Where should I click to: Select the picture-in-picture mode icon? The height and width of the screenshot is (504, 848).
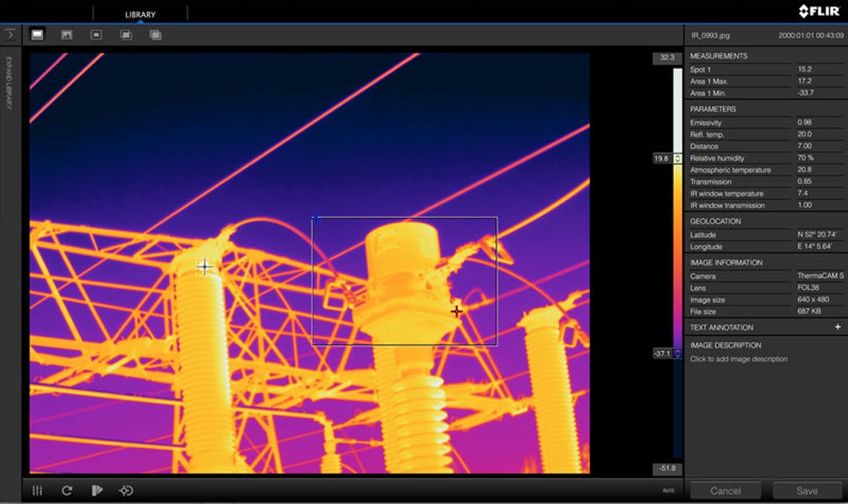click(x=96, y=34)
